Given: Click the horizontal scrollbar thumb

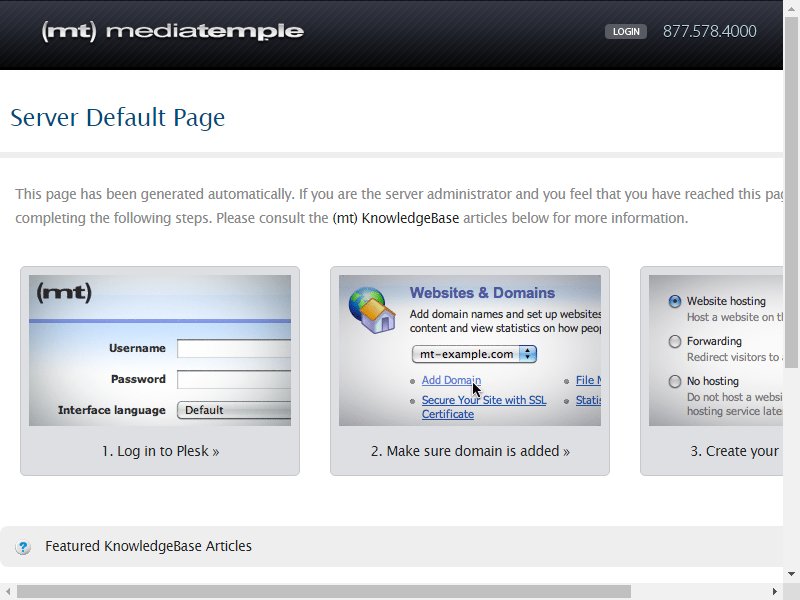Looking at the screenshot, I should [x=324, y=591].
